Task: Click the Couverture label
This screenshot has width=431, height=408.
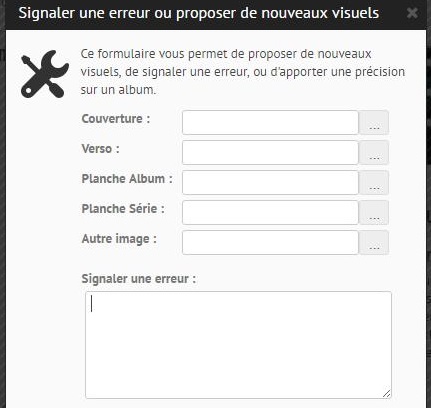Action: pyautogui.click(x=116, y=119)
